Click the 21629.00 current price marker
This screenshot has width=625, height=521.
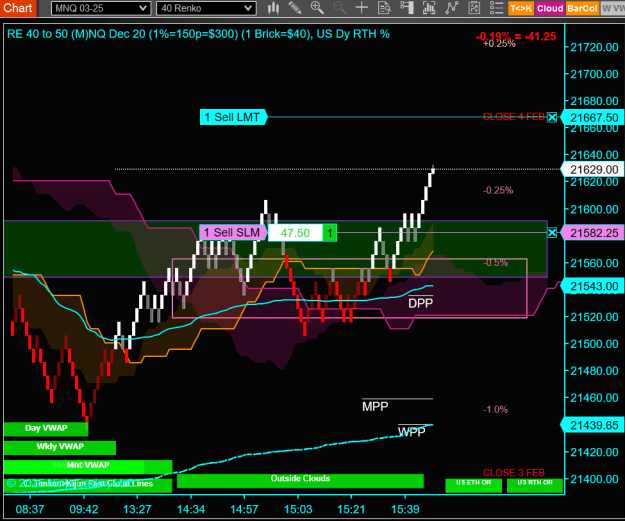point(593,170)
